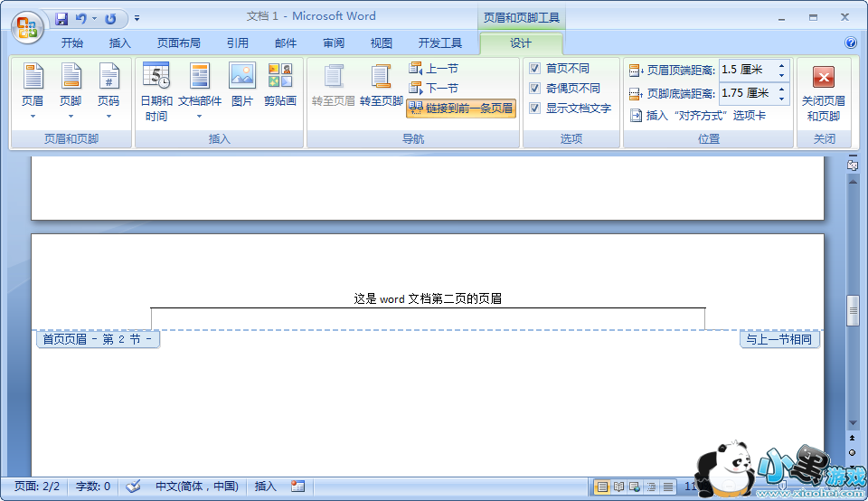Click 字数: 0 in status bar
The width and height of the screenshot is (868, 501).
pos(93,487)
